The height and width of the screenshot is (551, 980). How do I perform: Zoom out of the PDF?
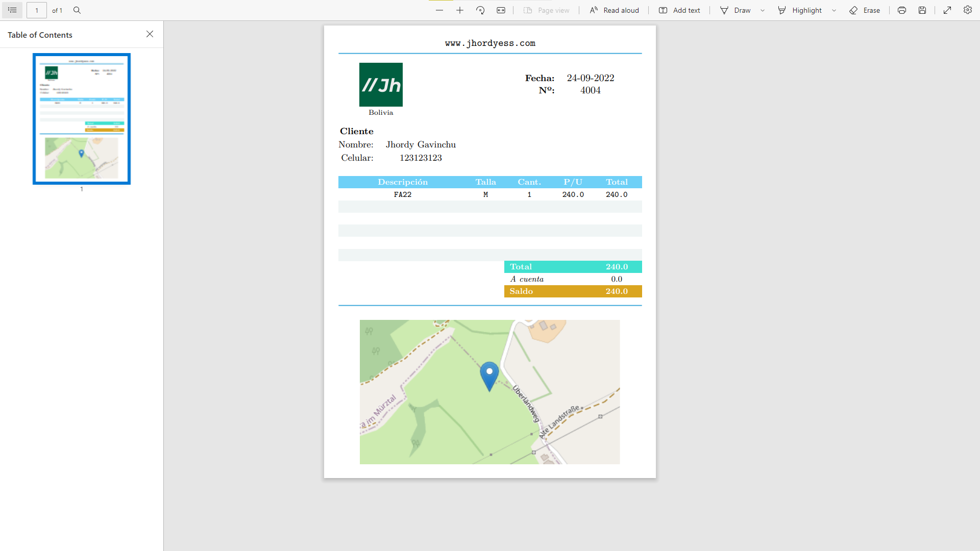439,10
